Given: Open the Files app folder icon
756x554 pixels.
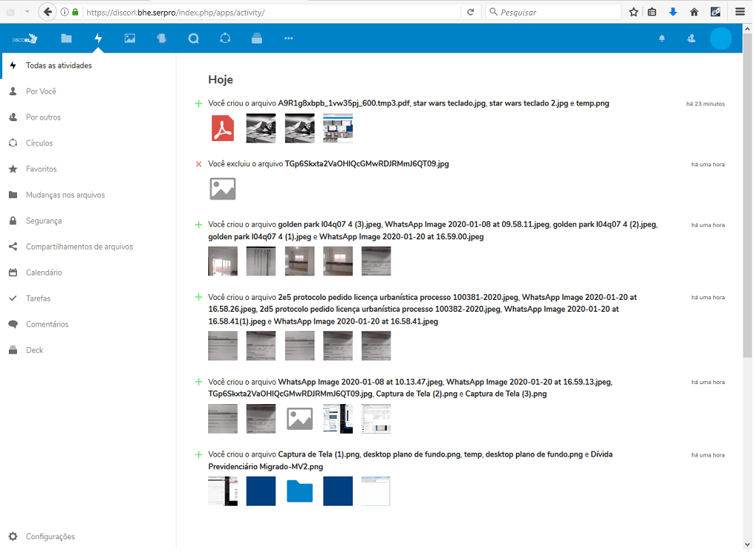Looking at the screenshot, I should pyautogui.click(x=66, y=38).
